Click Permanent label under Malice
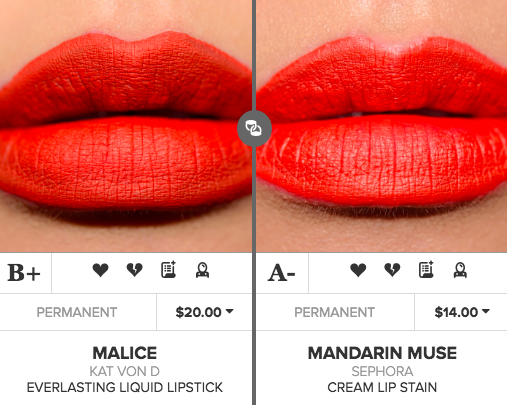Image resolution: width=507 pixels, height=405 pixels. point(77,312)
